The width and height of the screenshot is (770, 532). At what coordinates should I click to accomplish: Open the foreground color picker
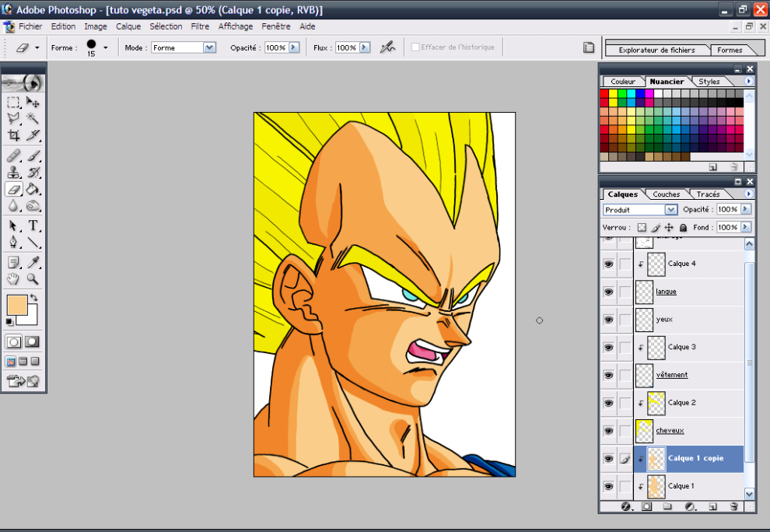tap(16, 305)
